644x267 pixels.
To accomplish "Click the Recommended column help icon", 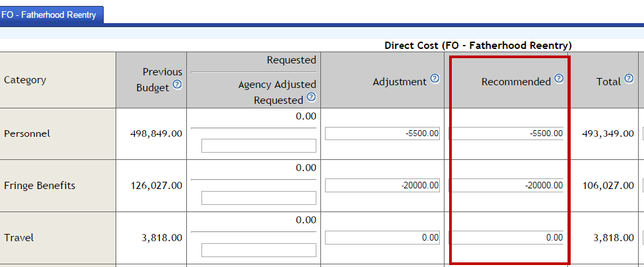I will (559, 79).
